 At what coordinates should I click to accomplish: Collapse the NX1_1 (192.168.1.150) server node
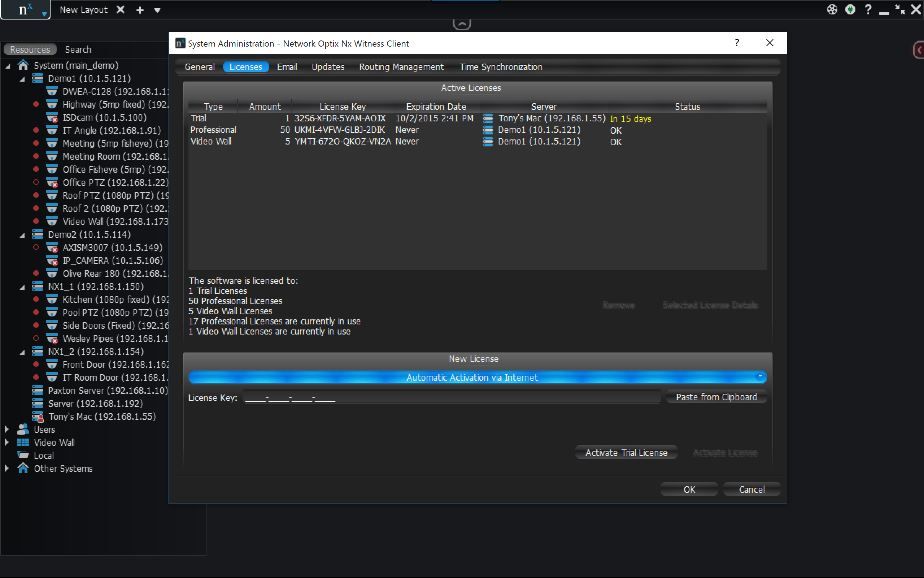point(22,287)
